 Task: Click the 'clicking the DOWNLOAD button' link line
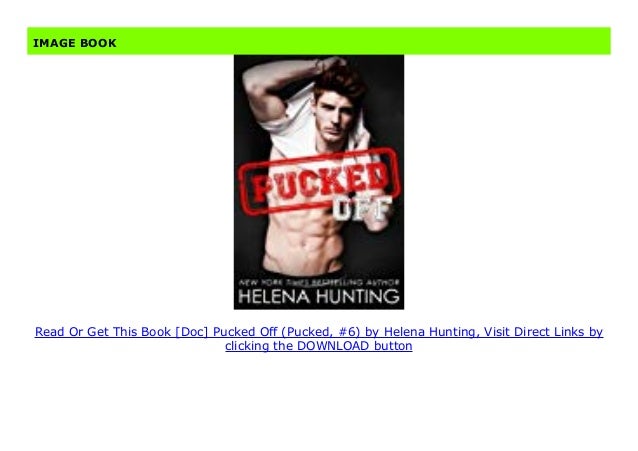tap(319, 346)
